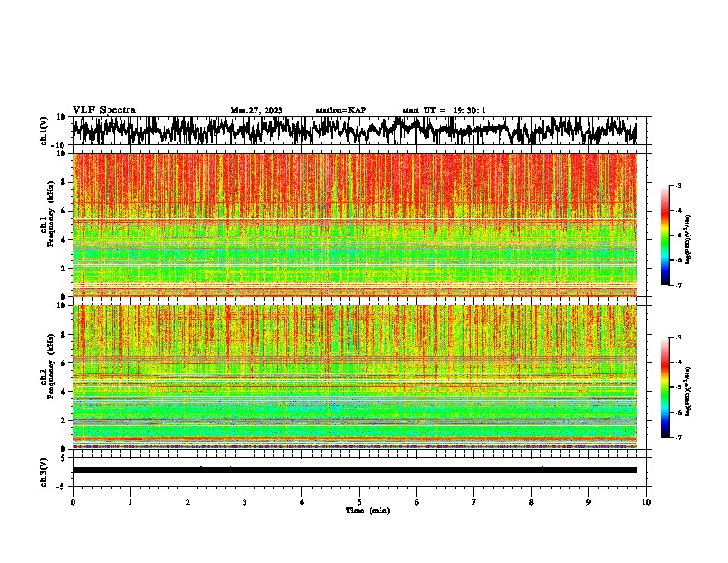Click time axis tick label "4"
The image size is (728, 563).
click(302, 502)
